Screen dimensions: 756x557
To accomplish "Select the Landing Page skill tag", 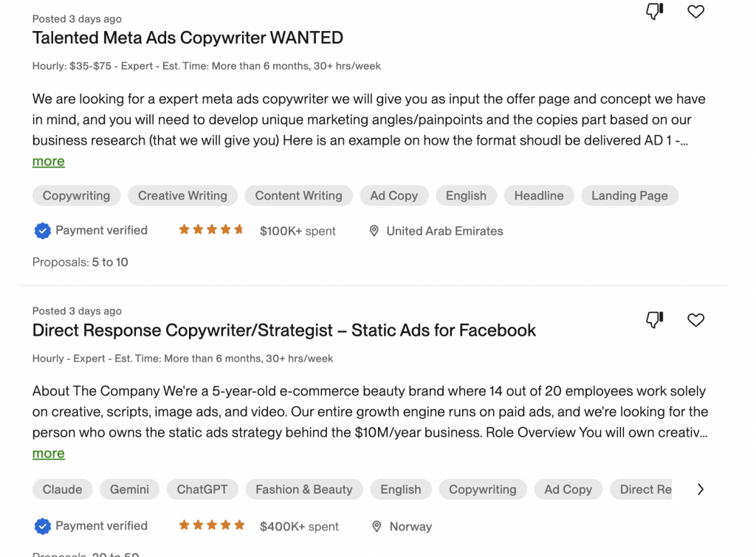I will (629, 196).
